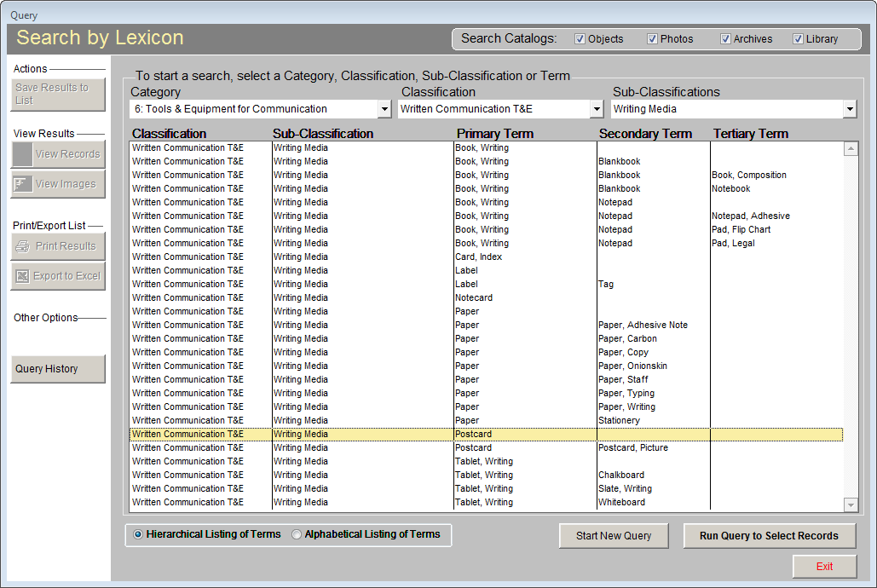
Task: Open the Classification dropdown
Action: pos(597,109)
